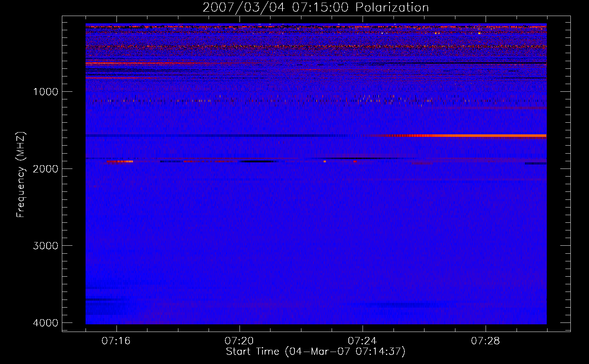Click the '07:28' time axis label
This screenshot has width=589, height=364.
click(485, 341)
